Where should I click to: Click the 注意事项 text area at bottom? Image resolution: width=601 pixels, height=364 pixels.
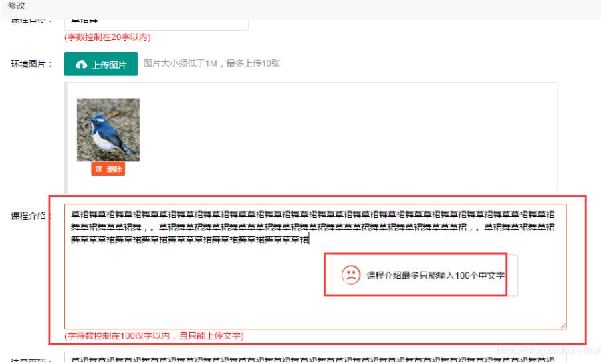(315, 357)
